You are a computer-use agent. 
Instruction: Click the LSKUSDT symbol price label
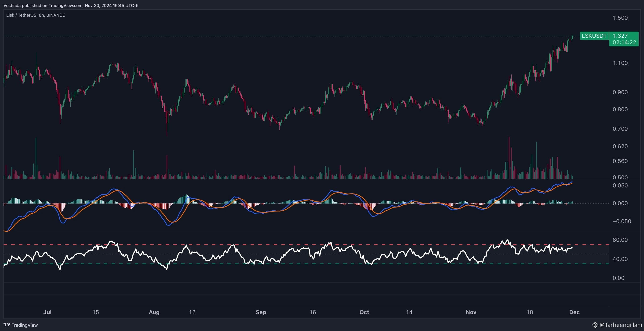[594, 36]
